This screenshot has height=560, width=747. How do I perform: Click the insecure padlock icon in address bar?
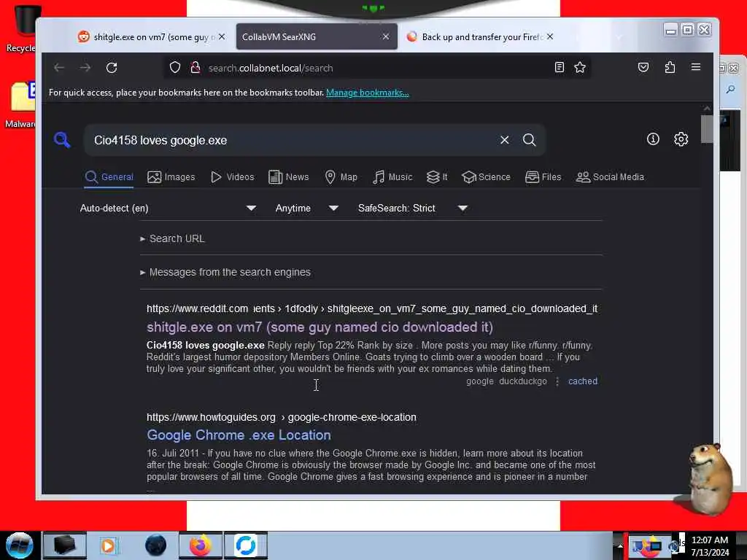click(195, 68)
